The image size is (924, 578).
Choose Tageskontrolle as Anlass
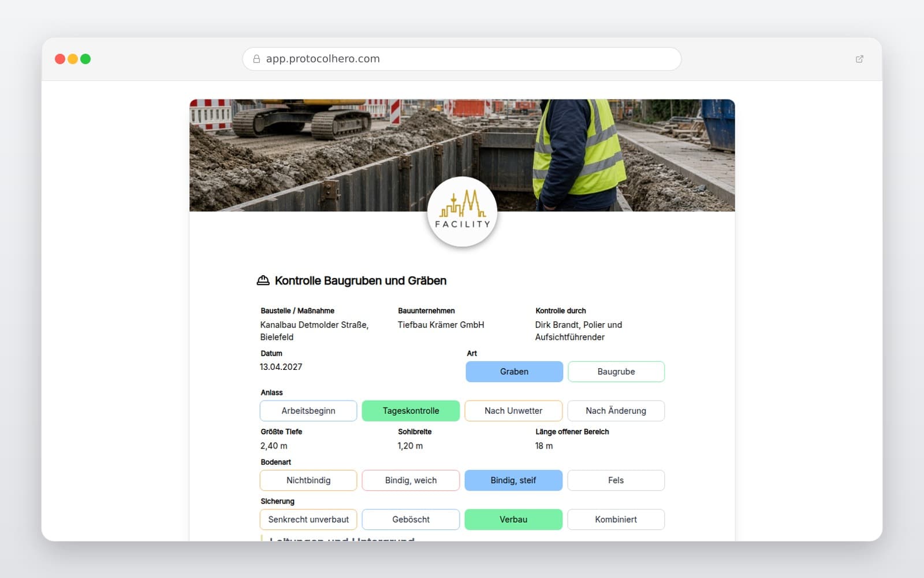click(x=411, y=411)
